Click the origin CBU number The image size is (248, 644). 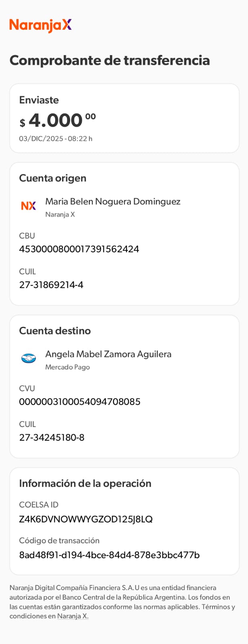tap(79, 249)
